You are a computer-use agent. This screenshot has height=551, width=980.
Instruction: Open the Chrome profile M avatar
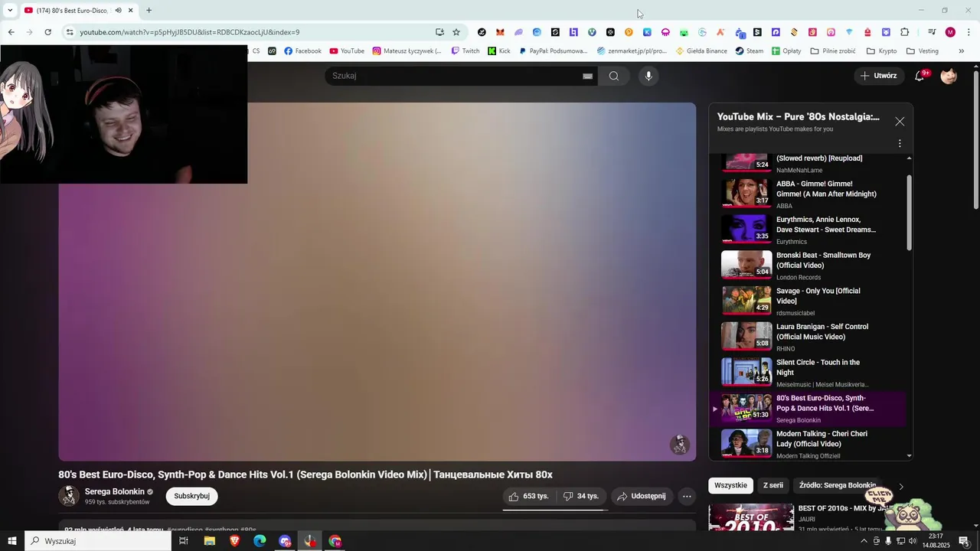tap(950, 32)
